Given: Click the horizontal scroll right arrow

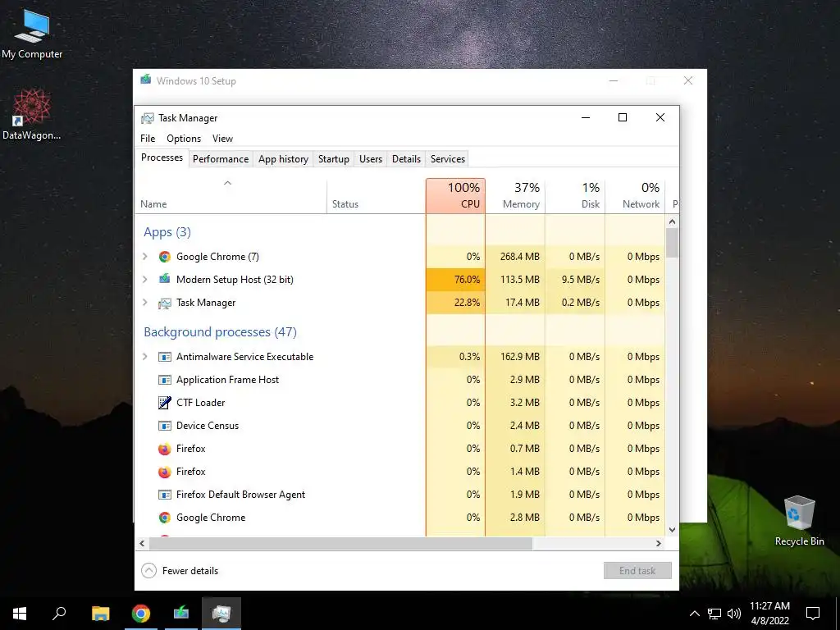Looking at the screenshot, I should (x=659, y=543).
